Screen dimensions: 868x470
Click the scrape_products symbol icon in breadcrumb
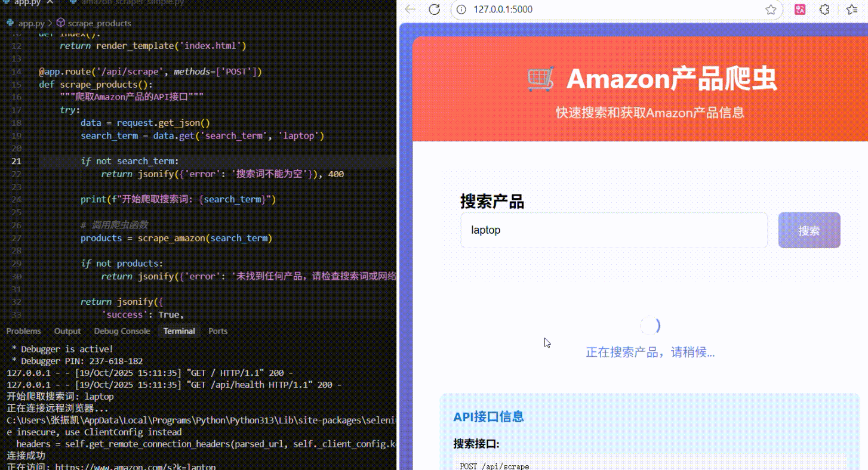point(60,23)
